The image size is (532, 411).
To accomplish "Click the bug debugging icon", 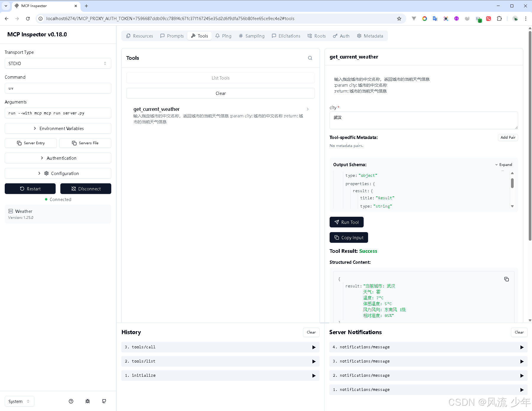I will [88, 402].
